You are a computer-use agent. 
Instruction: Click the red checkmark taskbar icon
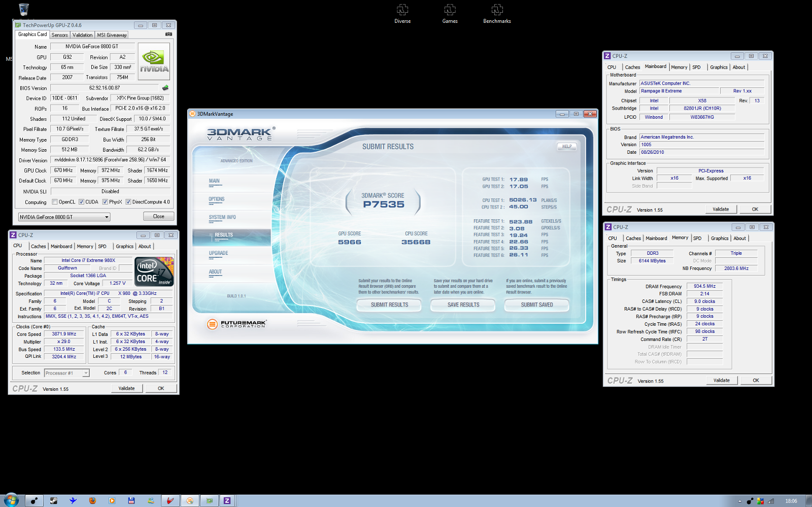[170, 500]
